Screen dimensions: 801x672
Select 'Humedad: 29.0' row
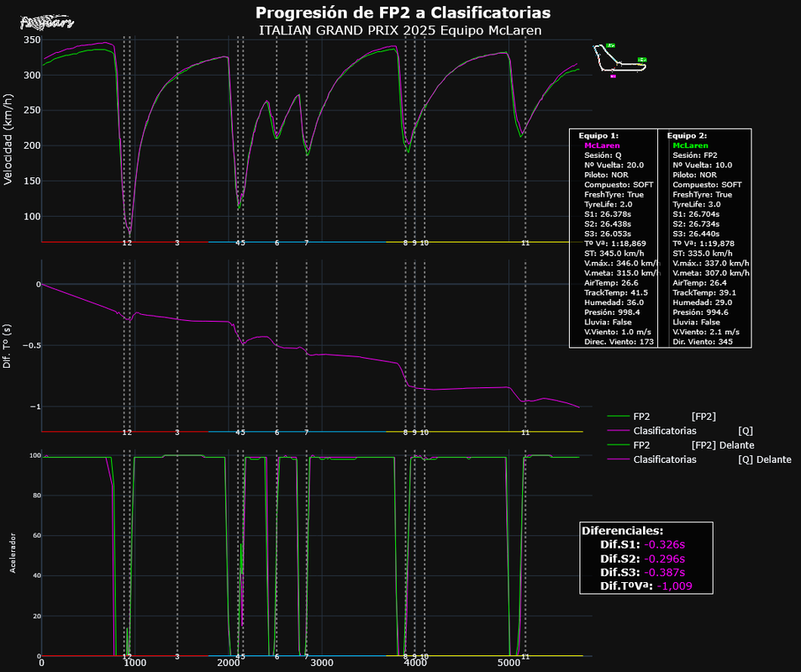pos(703,302)
